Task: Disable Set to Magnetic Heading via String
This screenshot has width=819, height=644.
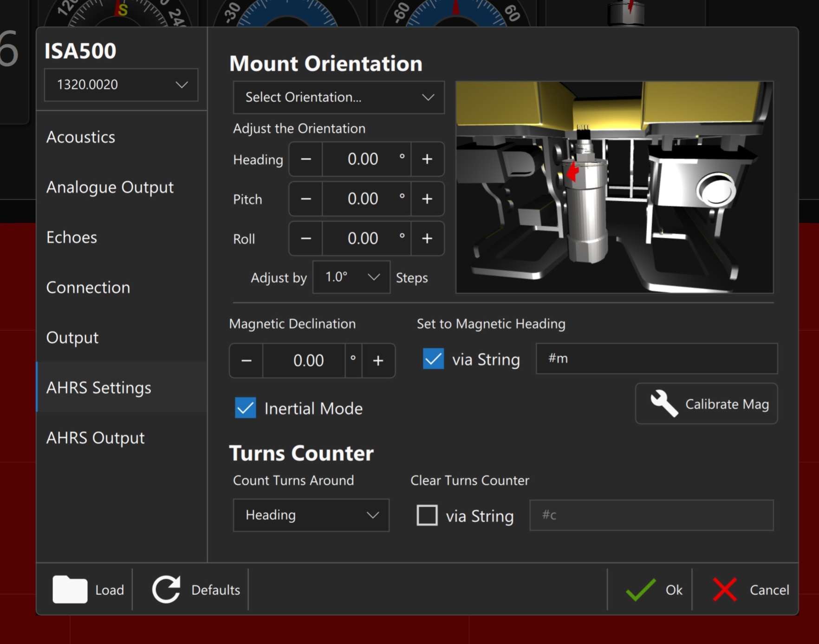Action: [433, 359]
